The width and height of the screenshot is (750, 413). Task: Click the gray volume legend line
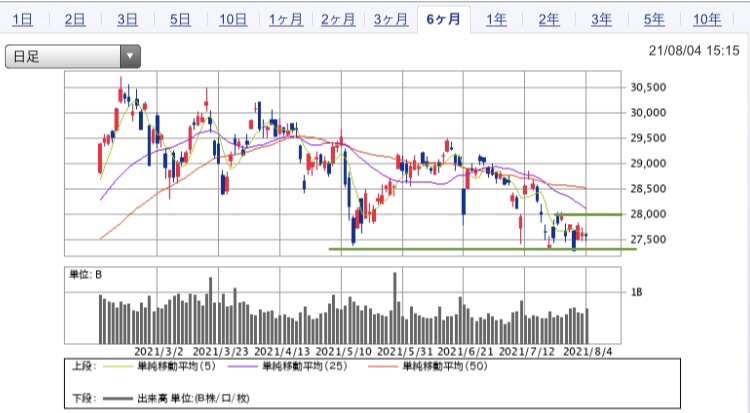tap(118, 398)
